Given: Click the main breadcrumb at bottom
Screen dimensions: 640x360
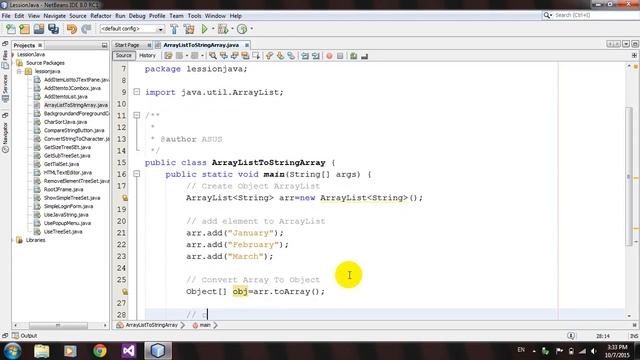Looking at the screenshot, I should pos(205,325).
